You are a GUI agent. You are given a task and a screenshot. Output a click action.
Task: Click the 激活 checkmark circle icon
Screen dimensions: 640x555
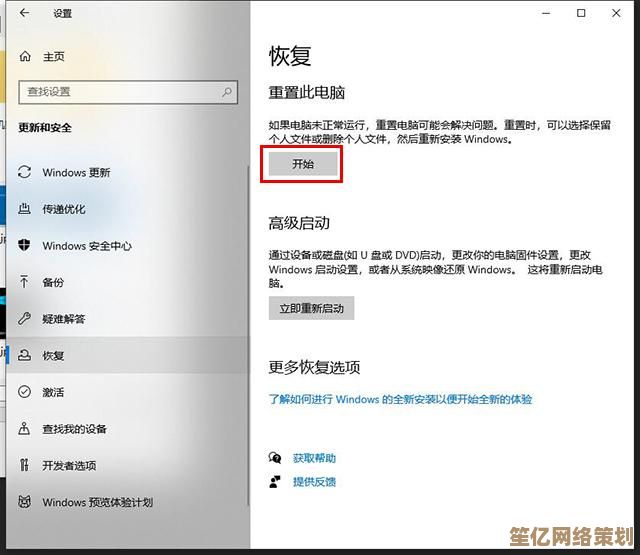(25, 392)
